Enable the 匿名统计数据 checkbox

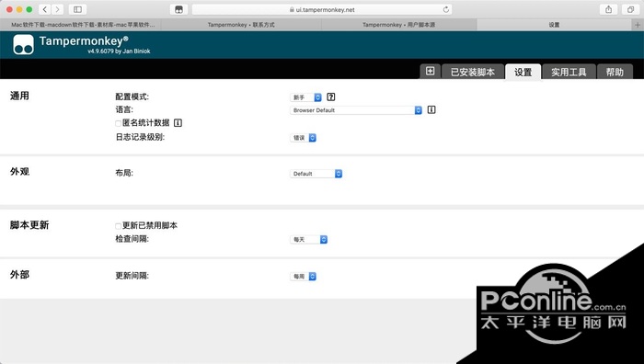(119, 123)
